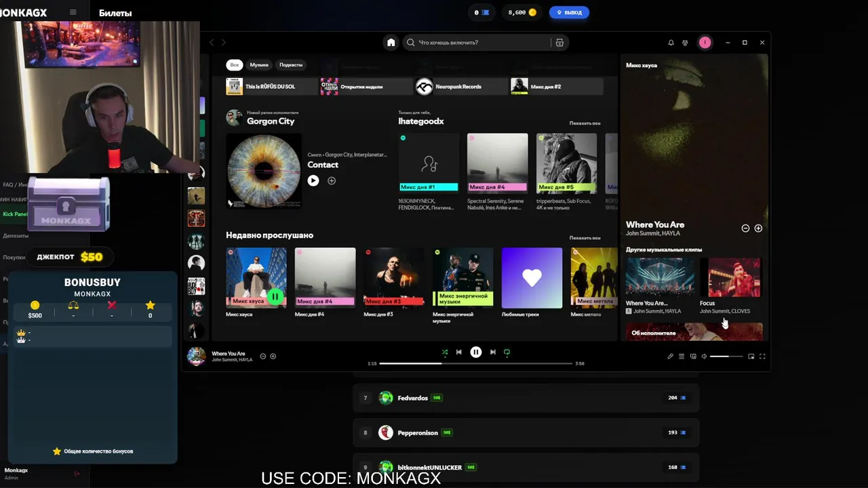The width and height of the screenshot is (868, 488).
Task: Open the Browse icon inside search bar
Action: pos(559,42)
